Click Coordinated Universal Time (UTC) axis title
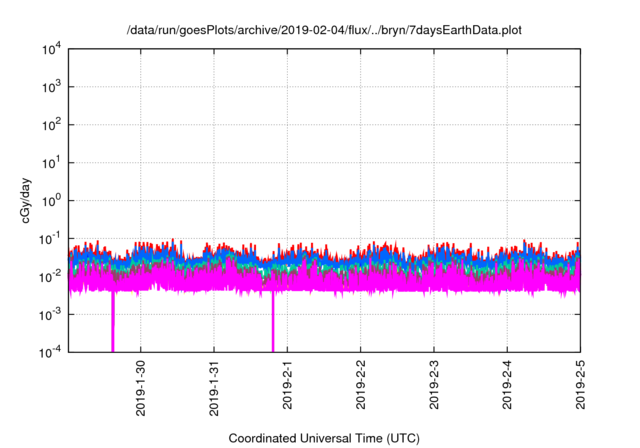This screenshot has height=448, width=640. coord(324,438)
